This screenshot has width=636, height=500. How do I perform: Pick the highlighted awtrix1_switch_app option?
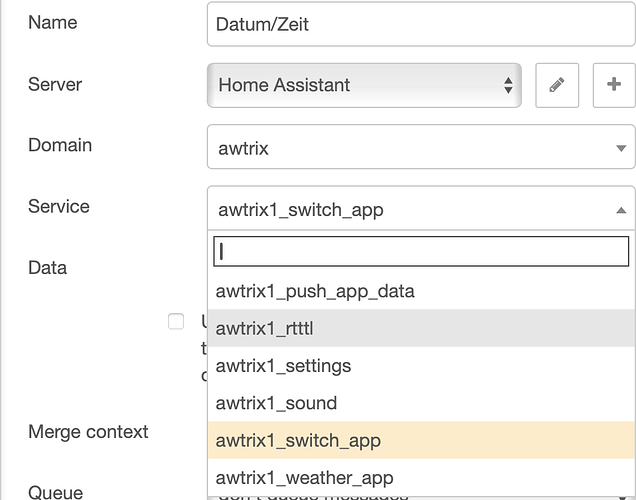pyautogui.click(x=421, y=440)
